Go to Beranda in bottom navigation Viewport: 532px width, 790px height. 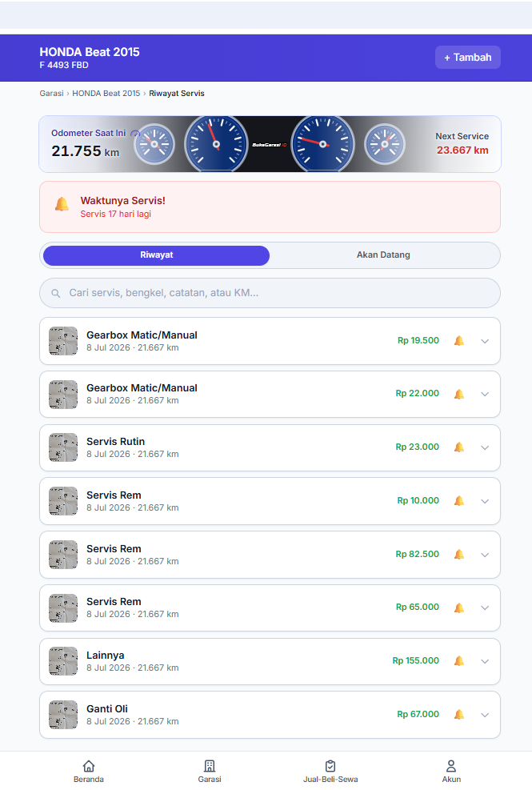[89, 772]
